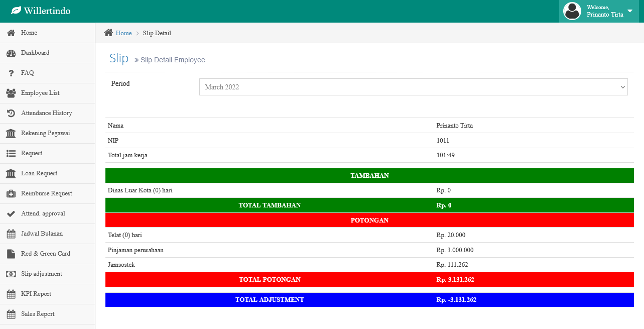Click the Period label
This screenshot has height=329, width=644.
[x=120, y=84]
